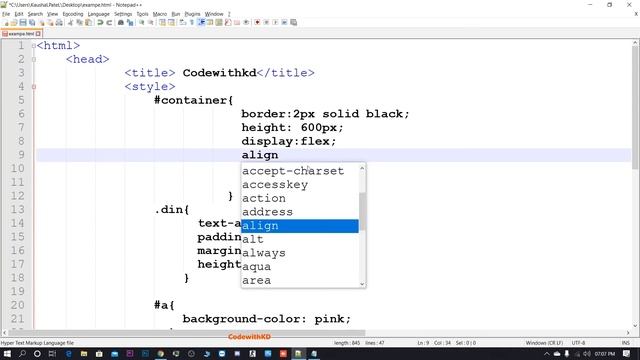
Task: Open File Explorer from the taskbar
Action: (84, 353)
